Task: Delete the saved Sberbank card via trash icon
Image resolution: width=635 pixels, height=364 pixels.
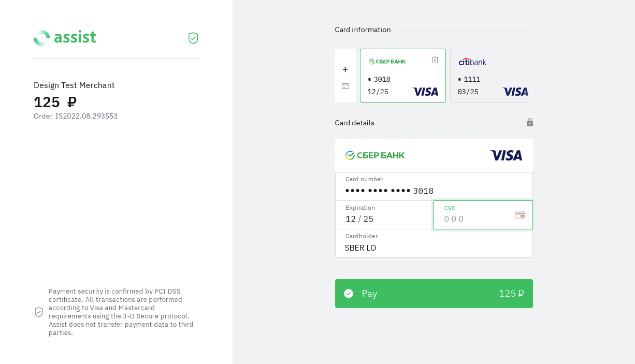Action: (x=435, y=60)
